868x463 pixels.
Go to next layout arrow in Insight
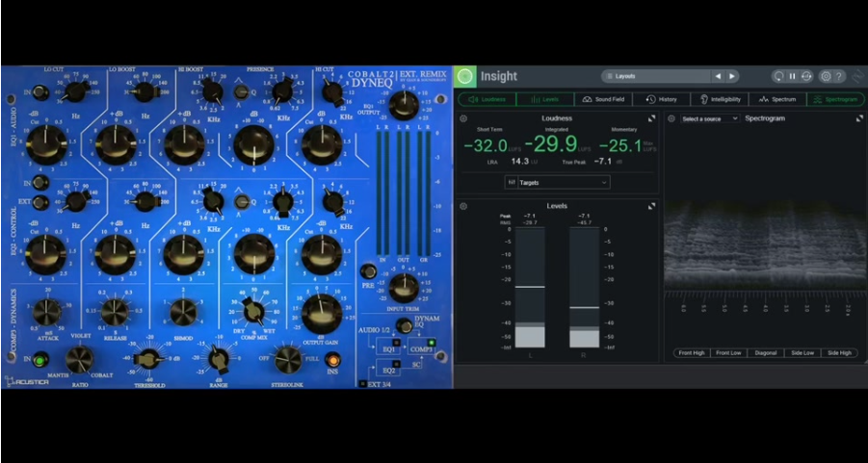(732, 76)
